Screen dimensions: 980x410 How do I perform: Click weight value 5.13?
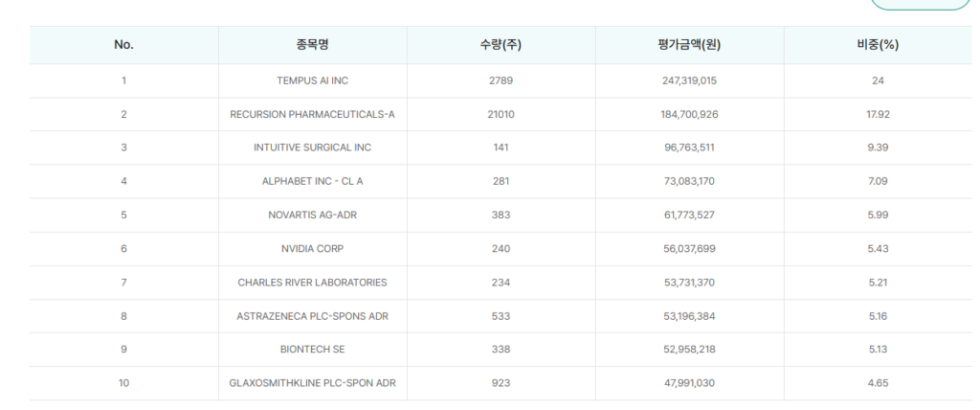(879, 350)
